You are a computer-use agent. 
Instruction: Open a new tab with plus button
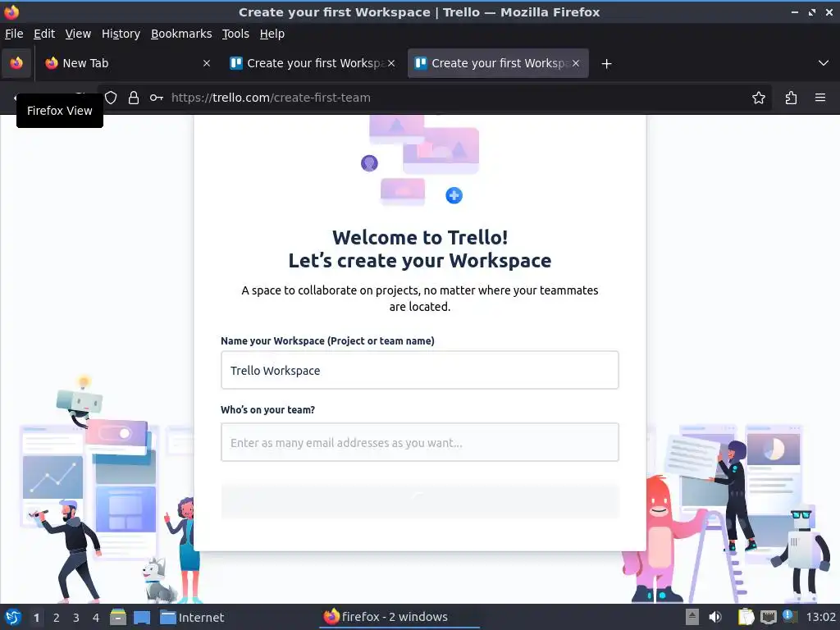pos(606,64)
